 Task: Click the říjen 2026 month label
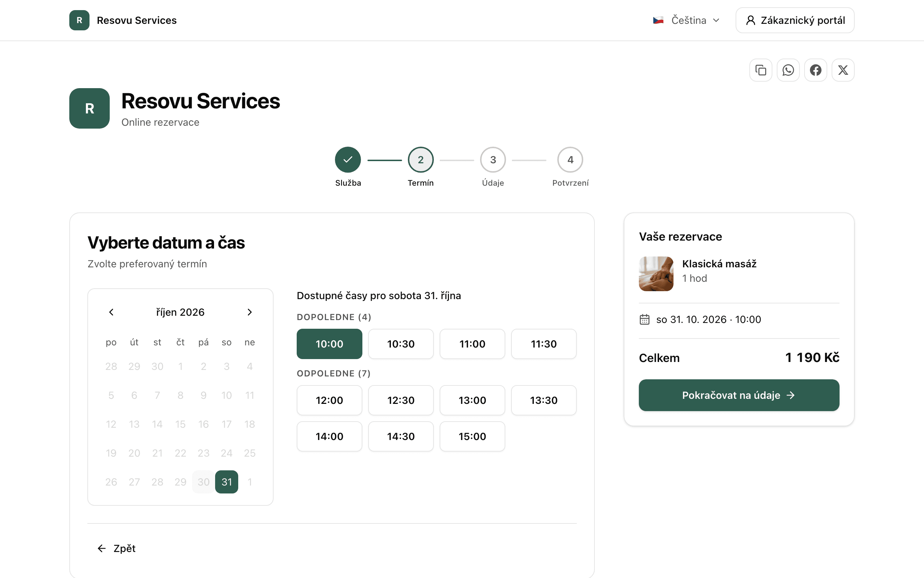pyautogui.click(x=180, y=312)
